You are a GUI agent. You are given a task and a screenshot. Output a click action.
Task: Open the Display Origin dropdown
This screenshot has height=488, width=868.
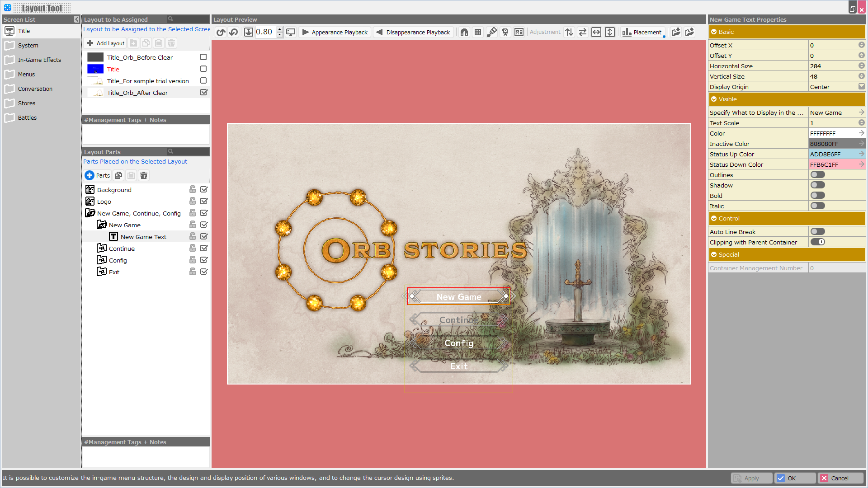[861, 87]
